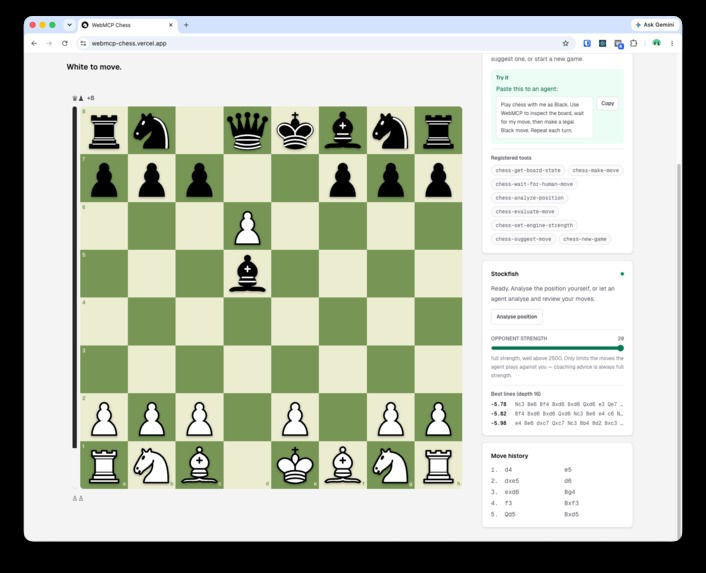Image resolution: width=706 pixels, height=573 pixels.
Task: Open the Chrome three-dot menu
Action: coord(672,43)
